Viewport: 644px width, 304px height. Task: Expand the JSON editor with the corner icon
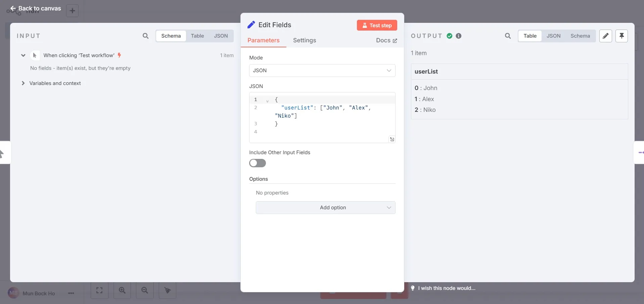tap(392, 139)
